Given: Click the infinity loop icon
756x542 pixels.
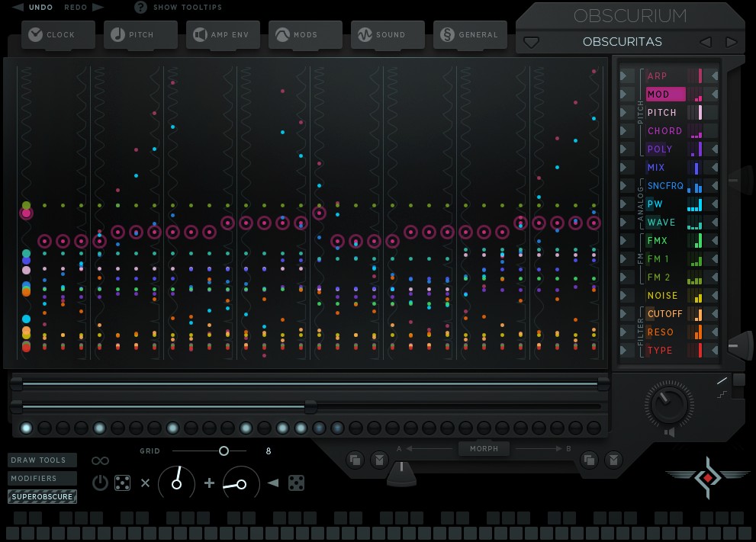Looking at the screenshot, I should [100, 460].
